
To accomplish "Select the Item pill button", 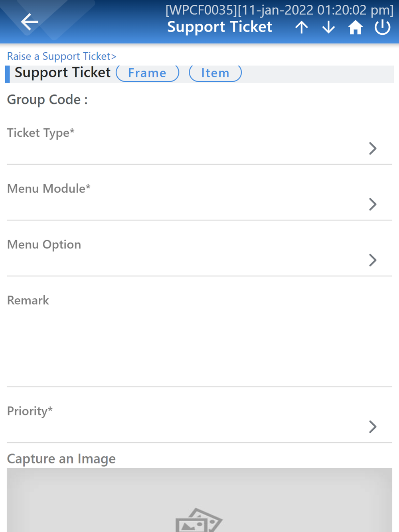I will click(x=215, y=73).
